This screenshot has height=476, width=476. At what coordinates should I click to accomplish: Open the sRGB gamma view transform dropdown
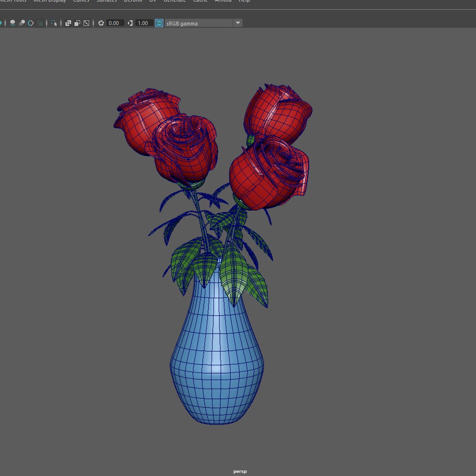(x=203, y=23)
